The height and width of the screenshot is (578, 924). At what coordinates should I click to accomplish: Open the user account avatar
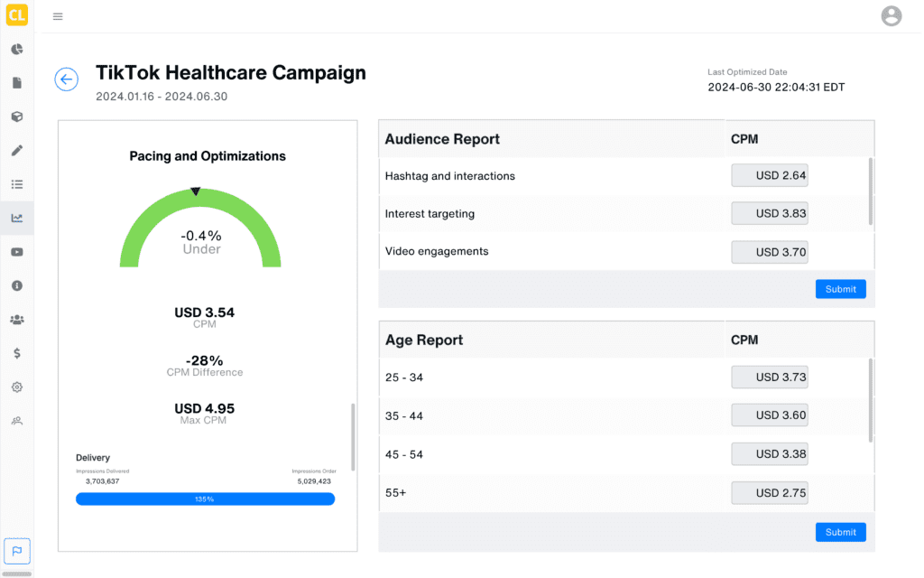(x=891, y=16)
